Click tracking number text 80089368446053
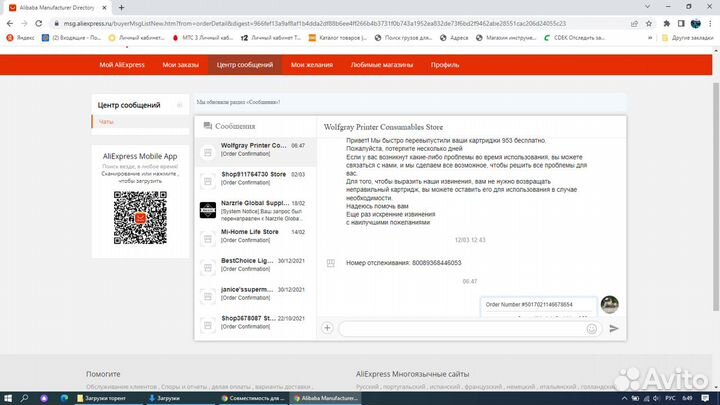The width and height of the screenshot is (720, 405). click(x=437, y=263)
